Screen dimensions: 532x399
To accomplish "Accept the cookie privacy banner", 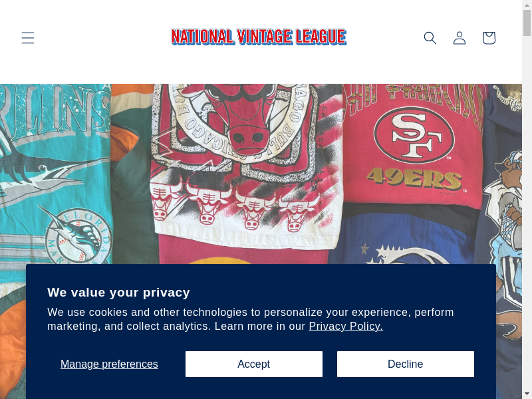I will tap(253, 364).
